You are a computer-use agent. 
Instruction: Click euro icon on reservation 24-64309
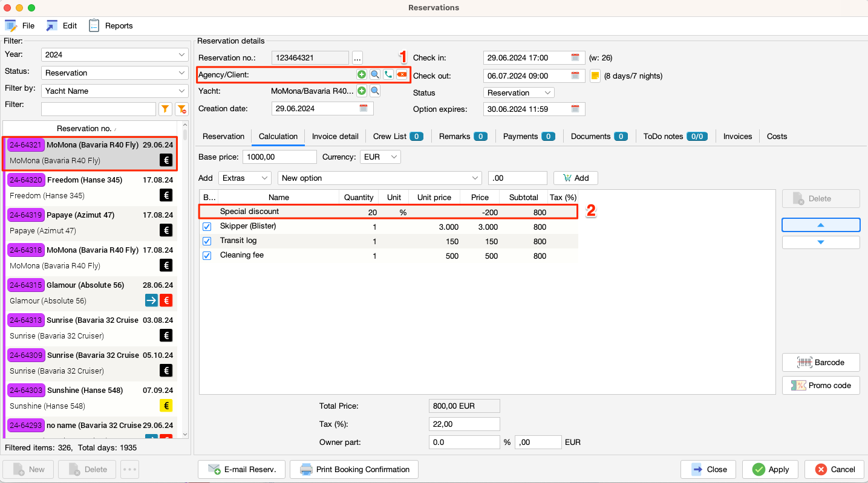(166, 371)
